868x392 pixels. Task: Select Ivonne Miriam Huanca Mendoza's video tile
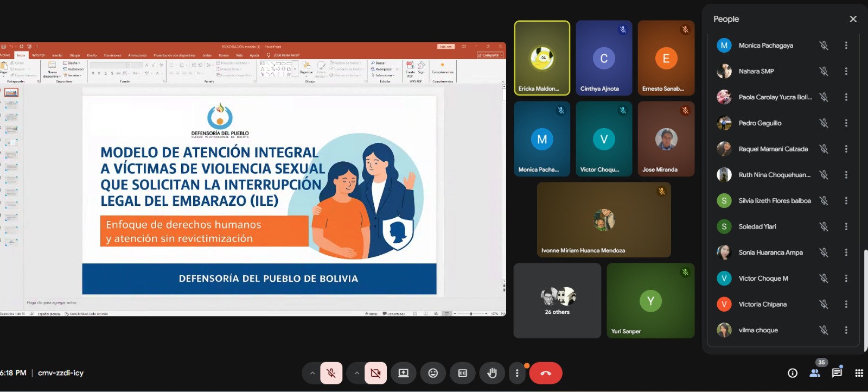(x=604, y=219)
